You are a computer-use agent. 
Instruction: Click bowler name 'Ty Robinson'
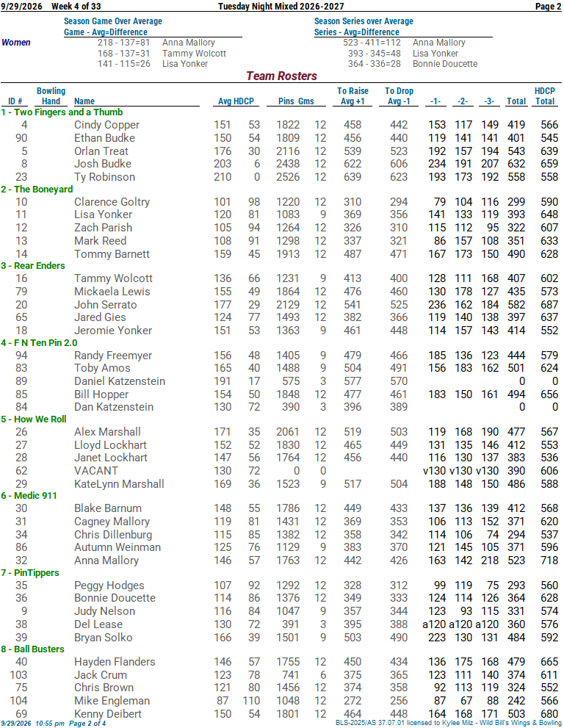(104, 177)
